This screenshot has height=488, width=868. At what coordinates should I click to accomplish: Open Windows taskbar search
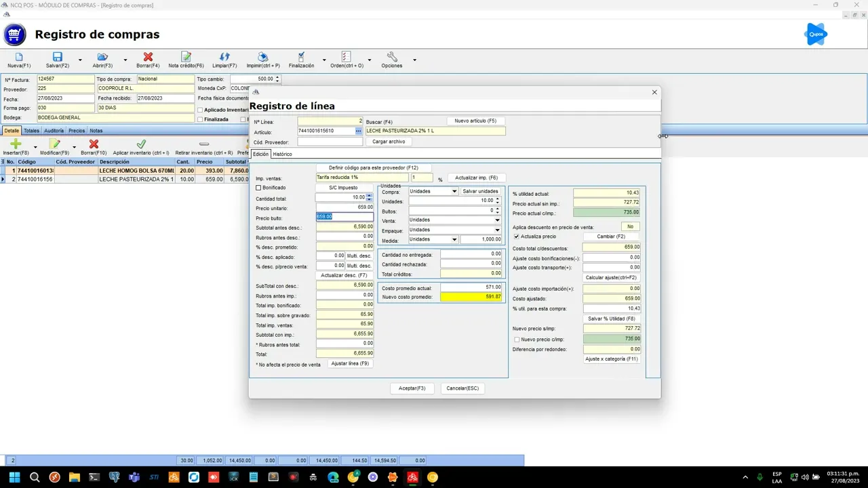pyautogui.click(x=35, y=477)
